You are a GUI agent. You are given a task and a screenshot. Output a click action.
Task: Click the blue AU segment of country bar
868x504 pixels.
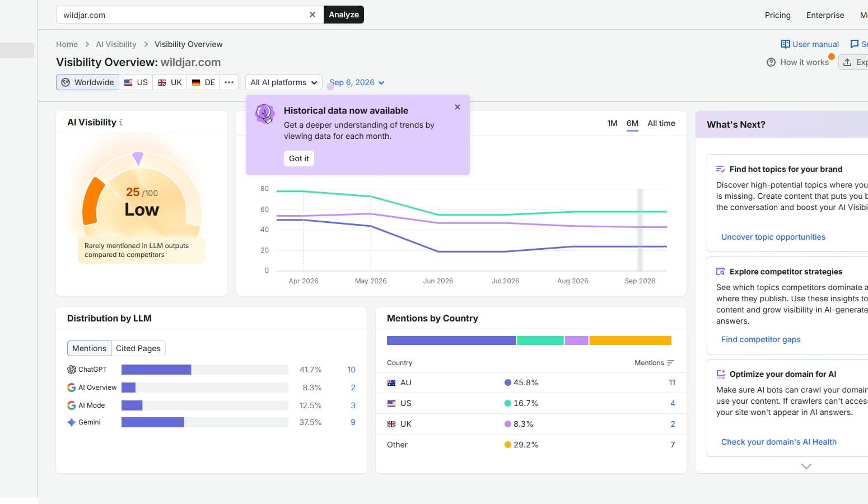(451, 340)
